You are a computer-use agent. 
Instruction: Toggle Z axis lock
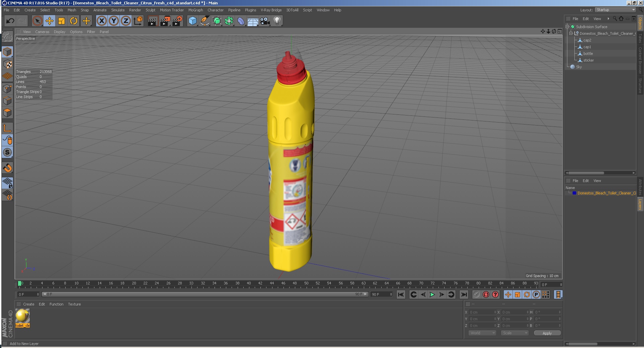126,21
